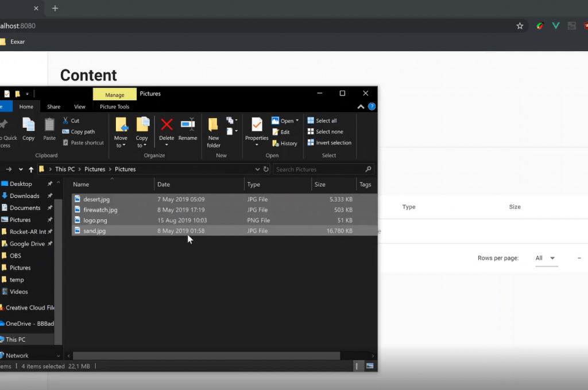Open the Home ribbon tab
Screen dimensions: 588x390
click(26, 107)
